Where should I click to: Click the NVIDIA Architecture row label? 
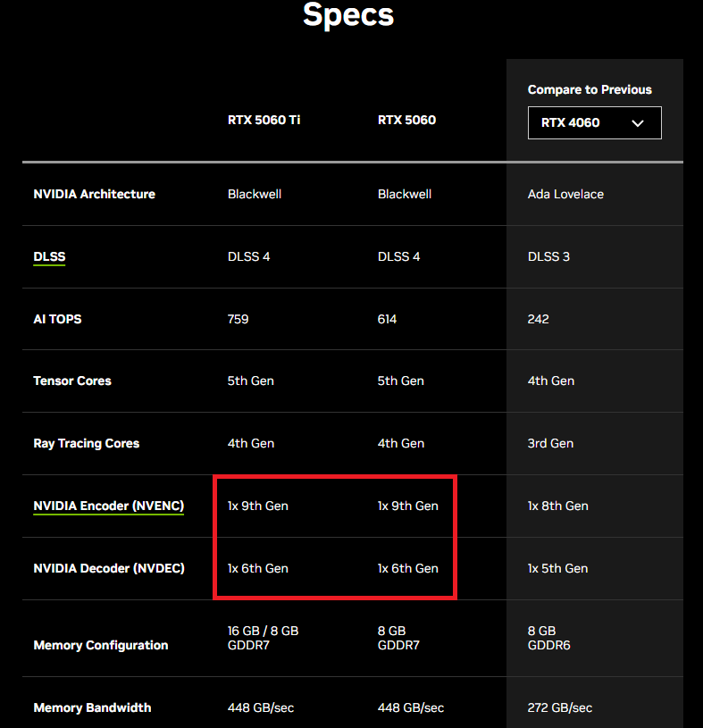coord(95,194)
